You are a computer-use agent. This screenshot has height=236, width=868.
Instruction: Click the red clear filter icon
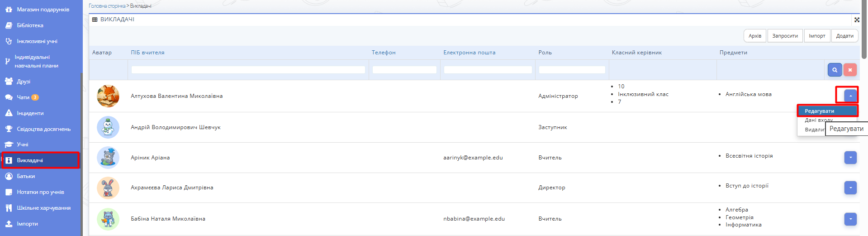[x=850, y=70]
